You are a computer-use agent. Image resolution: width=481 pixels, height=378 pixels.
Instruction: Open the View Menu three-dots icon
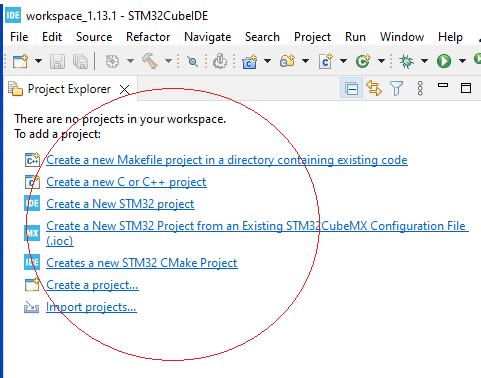coord(420,88)
